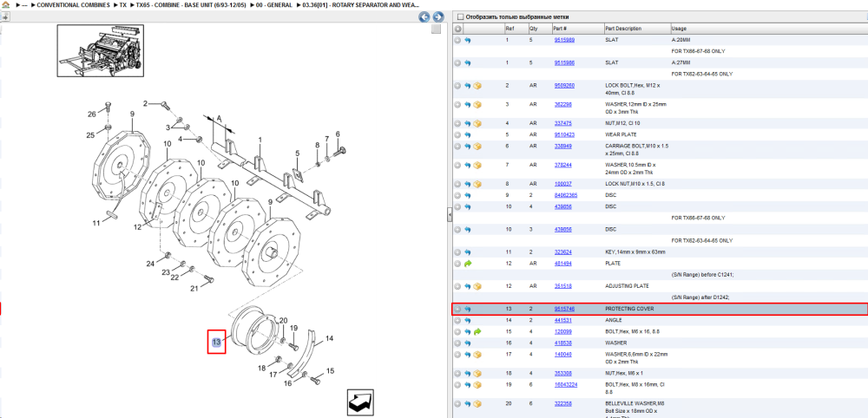Click the PROTECTING COVER description text
The image size is (868, 418).
[629, 309]
